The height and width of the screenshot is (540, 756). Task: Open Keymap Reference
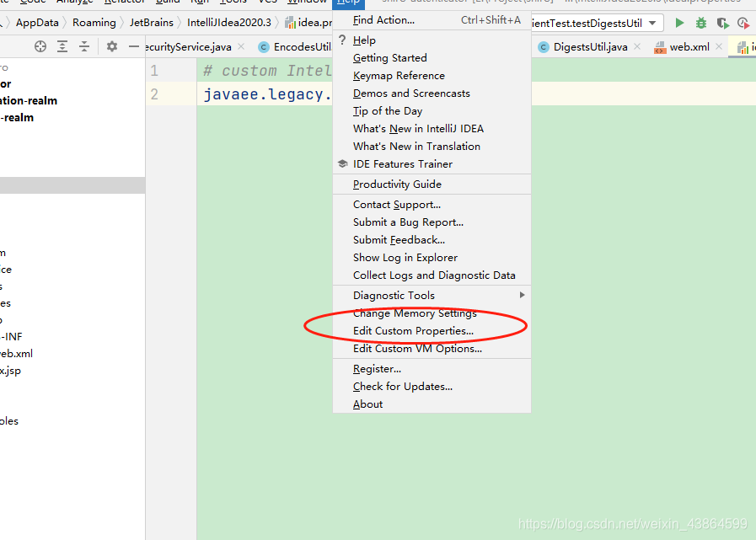coord(432,76)
